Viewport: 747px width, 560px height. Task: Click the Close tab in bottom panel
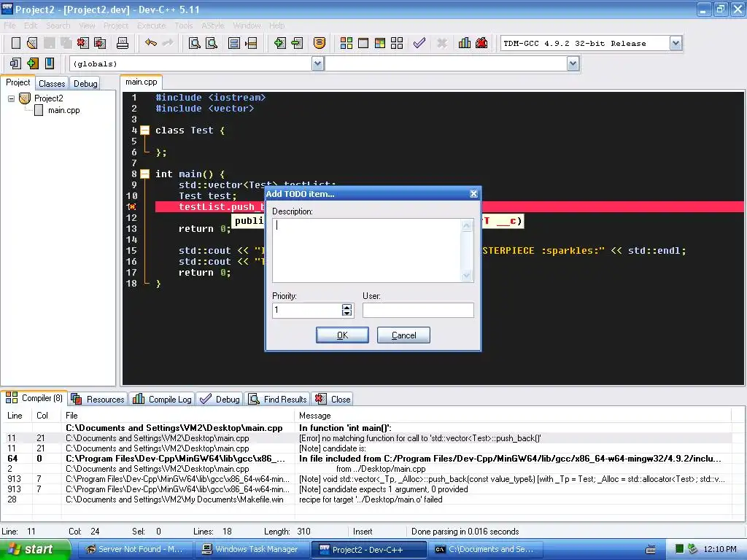333,399
